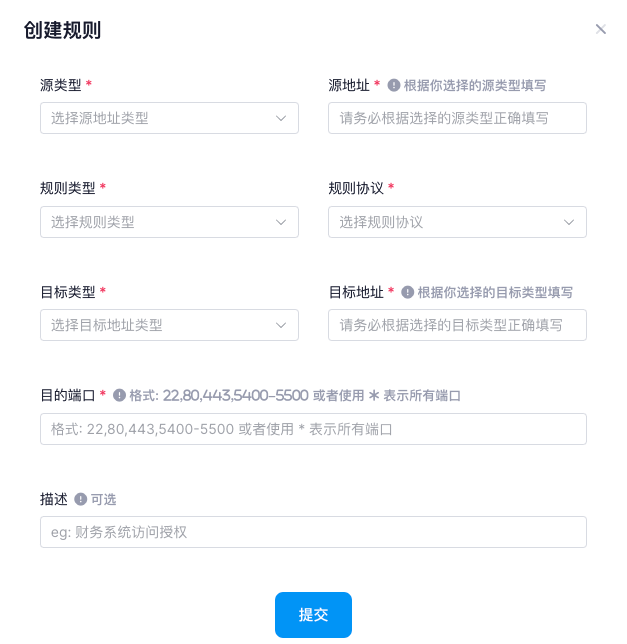Click the info icon beside 目标地址 label
The width and height of the screenshot is (627, 644).
coord(407,292)
